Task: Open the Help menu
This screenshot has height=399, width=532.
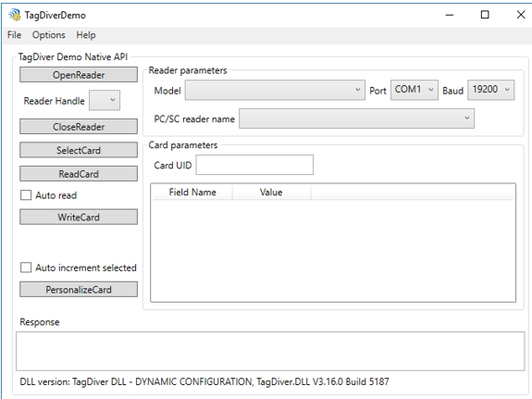Action: click(x=86, y=35)
